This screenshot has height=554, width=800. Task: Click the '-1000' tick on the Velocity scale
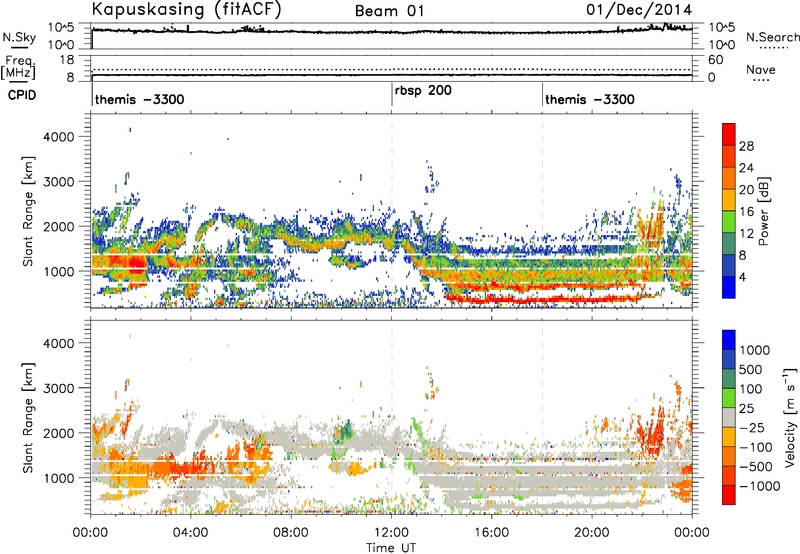pyautogui.click(x=759, y=486)
